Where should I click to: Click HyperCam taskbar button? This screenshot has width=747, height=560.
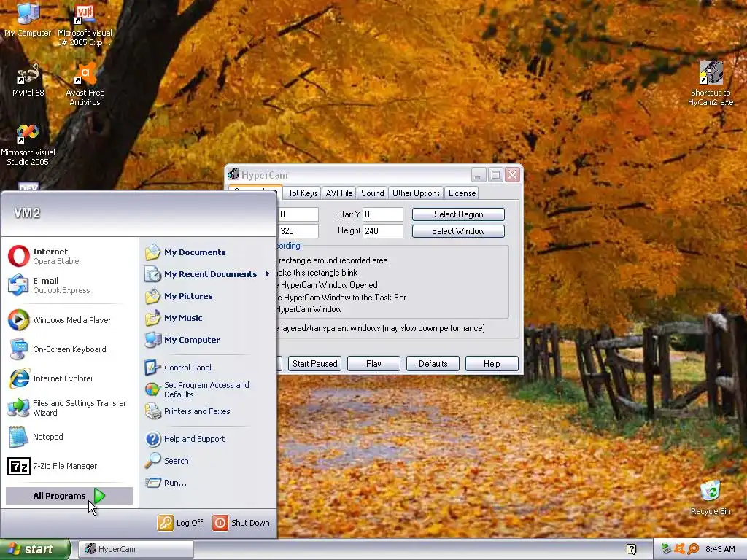point(136,549)
